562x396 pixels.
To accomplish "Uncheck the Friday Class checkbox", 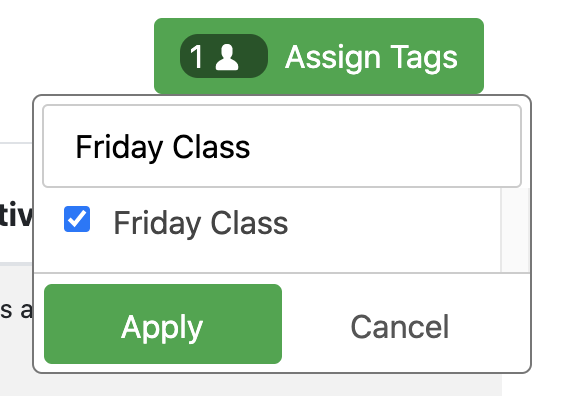I will click(77, 219).
